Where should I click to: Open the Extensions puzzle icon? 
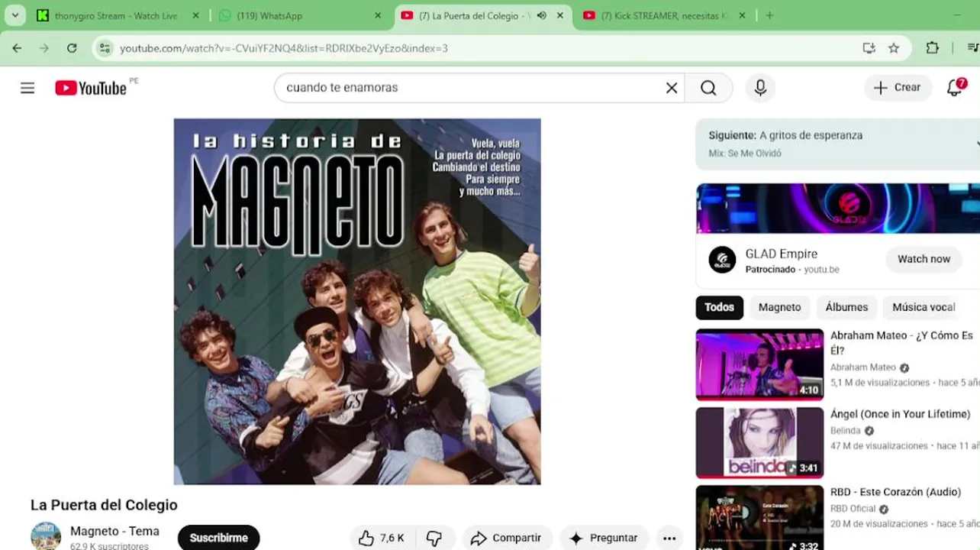(932, 48)
